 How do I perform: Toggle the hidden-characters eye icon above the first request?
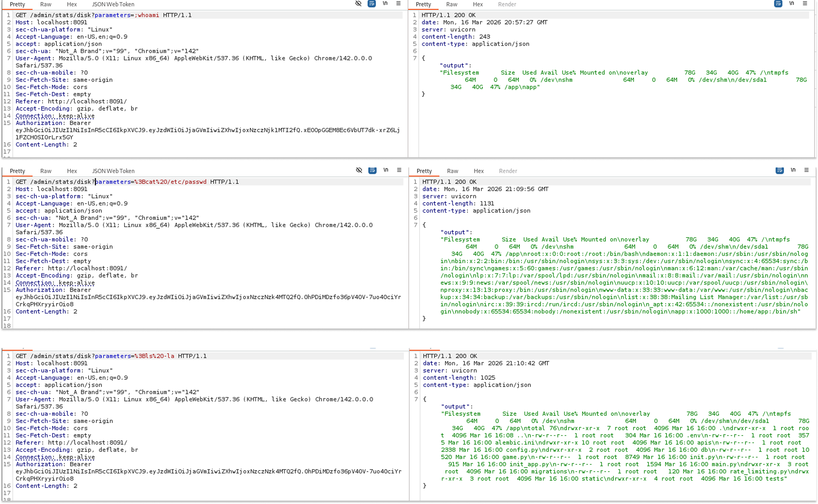[359, 3]
